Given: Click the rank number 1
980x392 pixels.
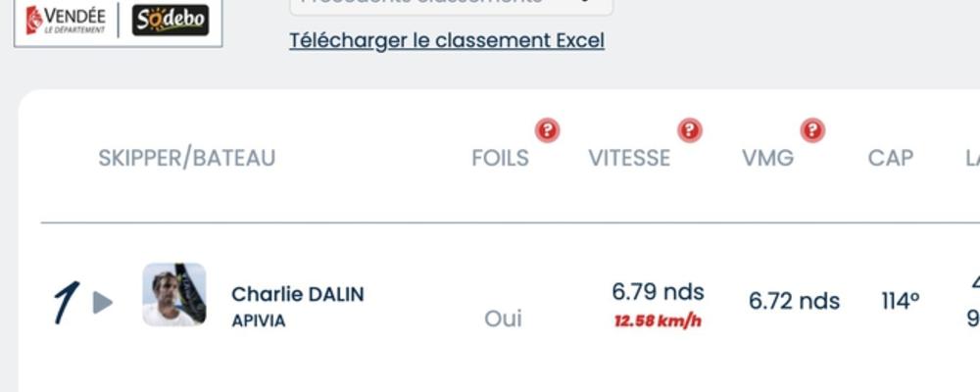Looking at the screenshot, I should point(67,303).
